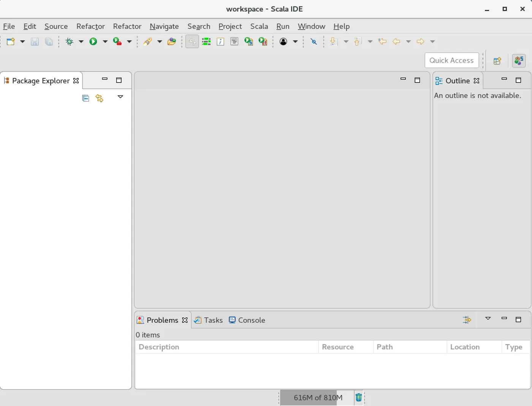Open the Run configurations dropdown arrow

[x=105, y=41]
